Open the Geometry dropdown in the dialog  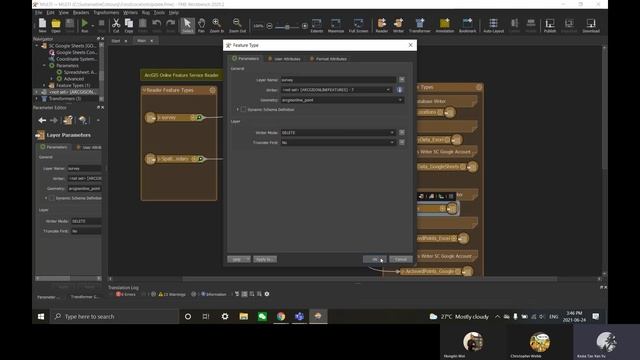400,100
